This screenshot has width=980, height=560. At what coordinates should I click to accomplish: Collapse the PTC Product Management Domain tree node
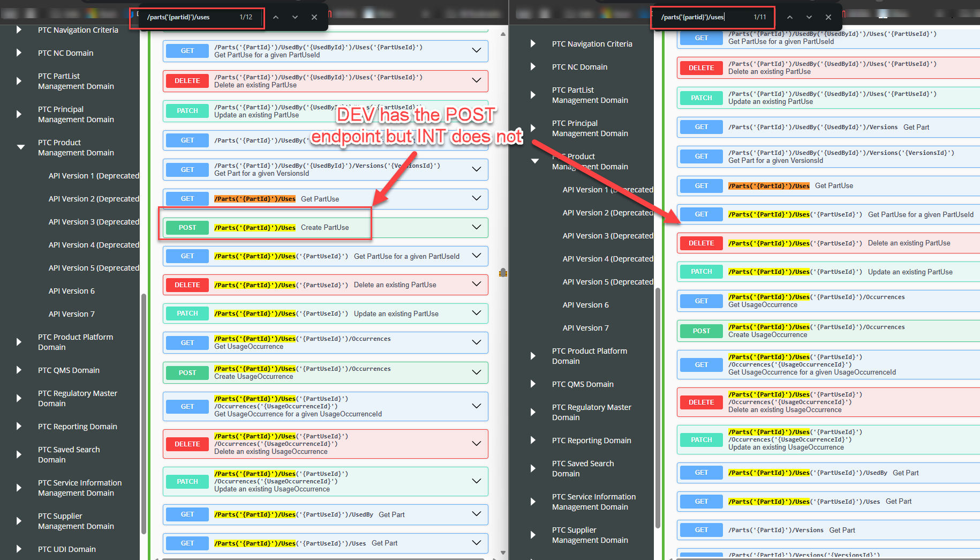point(20,146)
